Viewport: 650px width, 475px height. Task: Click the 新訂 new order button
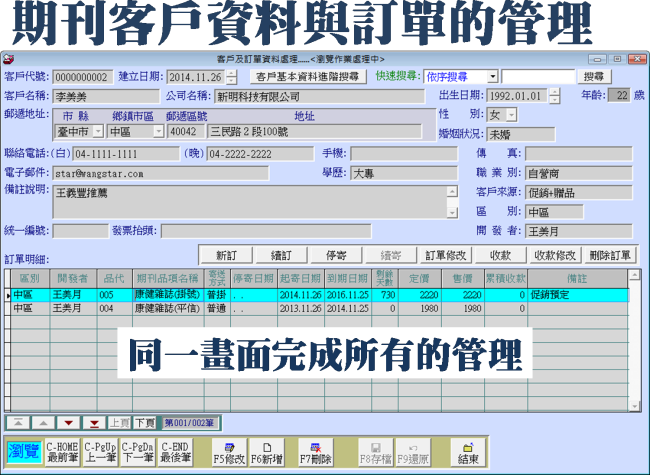tap(225, 254)
